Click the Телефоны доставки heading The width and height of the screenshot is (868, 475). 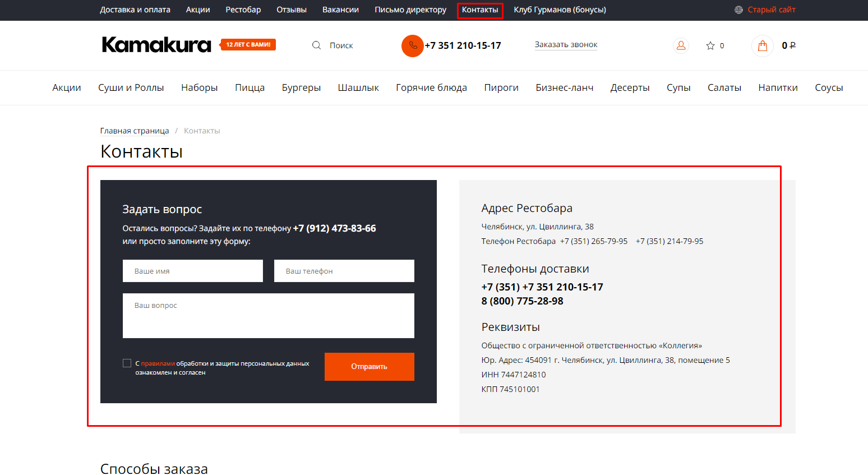(535, 269)
